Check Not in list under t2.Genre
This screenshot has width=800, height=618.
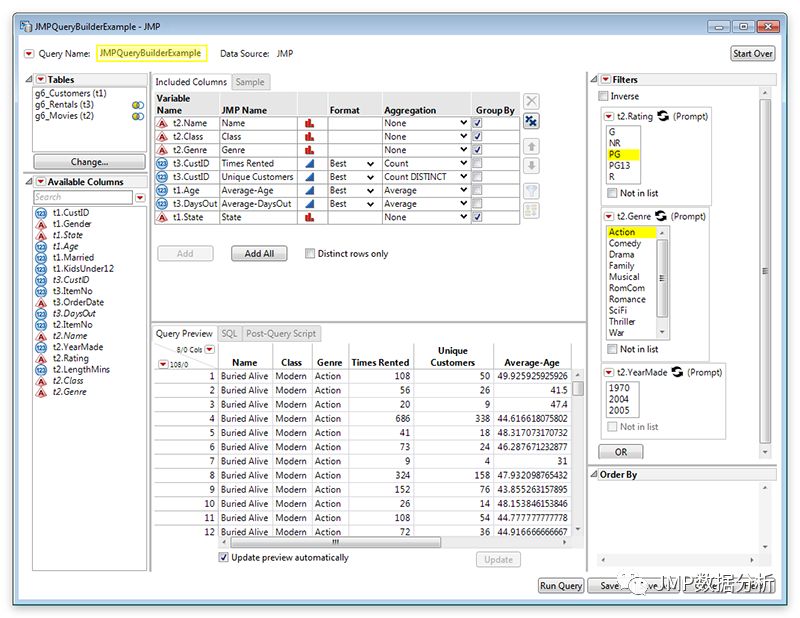[612, 349]
